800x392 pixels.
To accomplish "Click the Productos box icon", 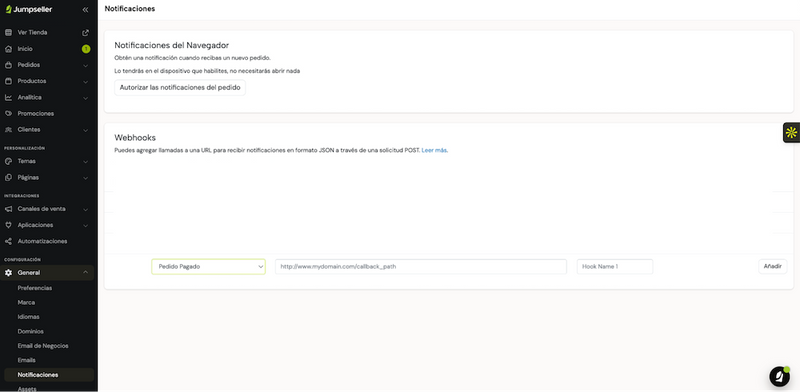I will [x=8, y=81].
